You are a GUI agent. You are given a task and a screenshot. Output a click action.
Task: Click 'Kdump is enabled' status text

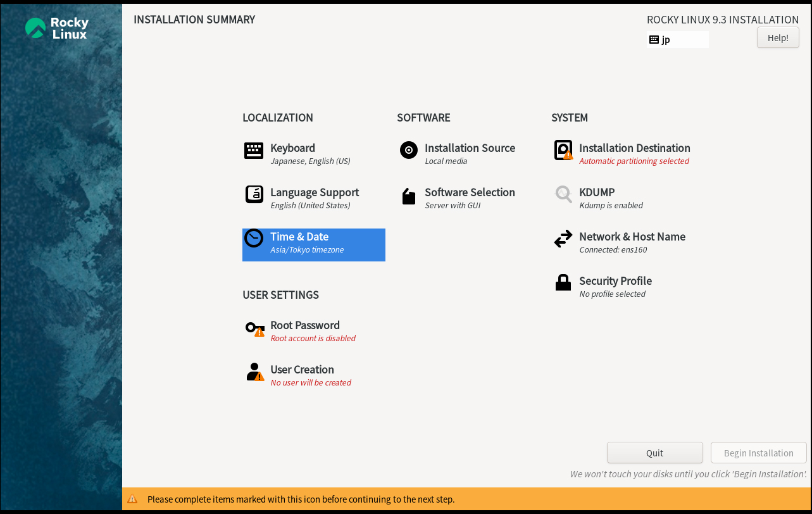pyautogui.click(x=611, y=206)
